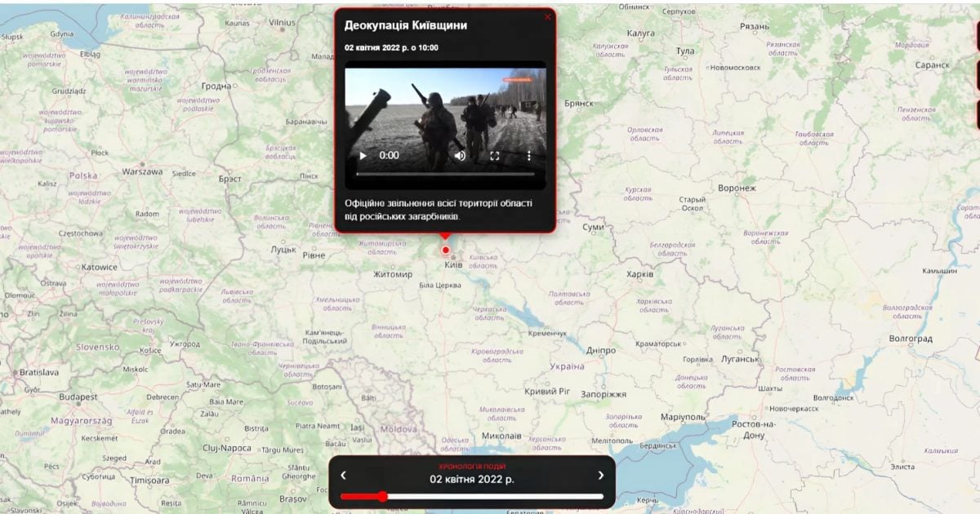Click the red timeline slider handle
Viewport: 980px width, 514px height.
click(x=382, y=496)
